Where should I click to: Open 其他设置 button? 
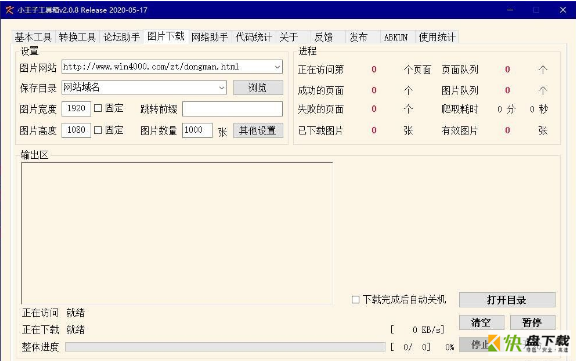258,130
